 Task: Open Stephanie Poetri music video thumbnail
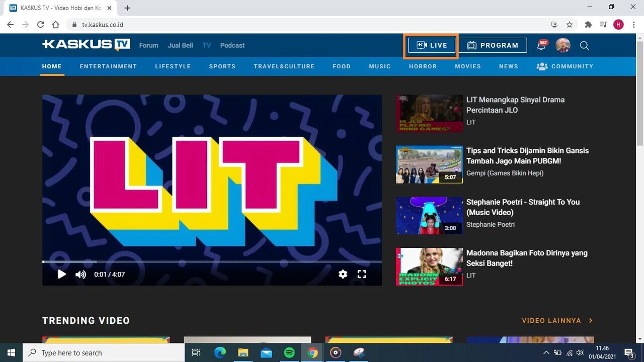[429, 216]
